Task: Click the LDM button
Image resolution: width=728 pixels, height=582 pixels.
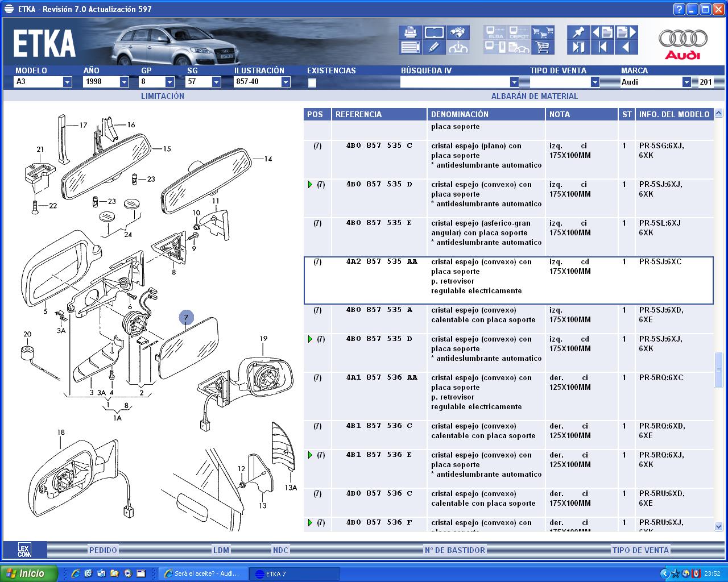Action: tap(221, 550)
